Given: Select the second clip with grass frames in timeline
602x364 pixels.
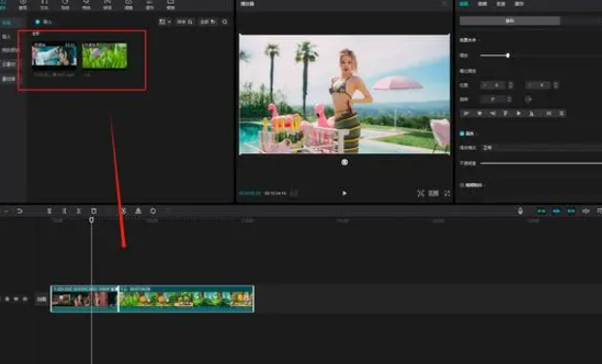Looking at the screenshot, I should tap(186, 299).
